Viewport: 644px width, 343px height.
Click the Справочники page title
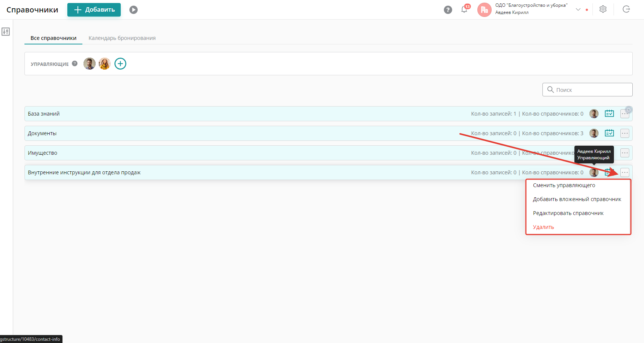pyautogui.click(x=32, y=10)
